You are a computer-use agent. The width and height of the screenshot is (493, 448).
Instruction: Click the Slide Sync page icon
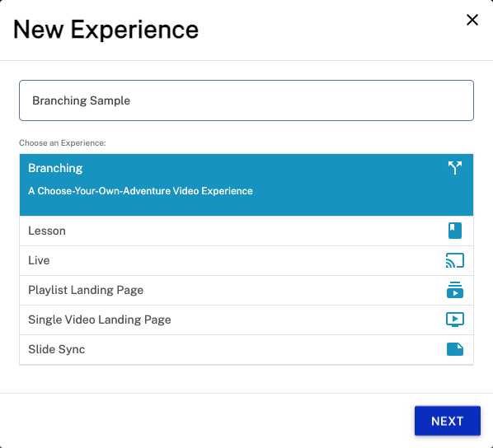[454, 349]
